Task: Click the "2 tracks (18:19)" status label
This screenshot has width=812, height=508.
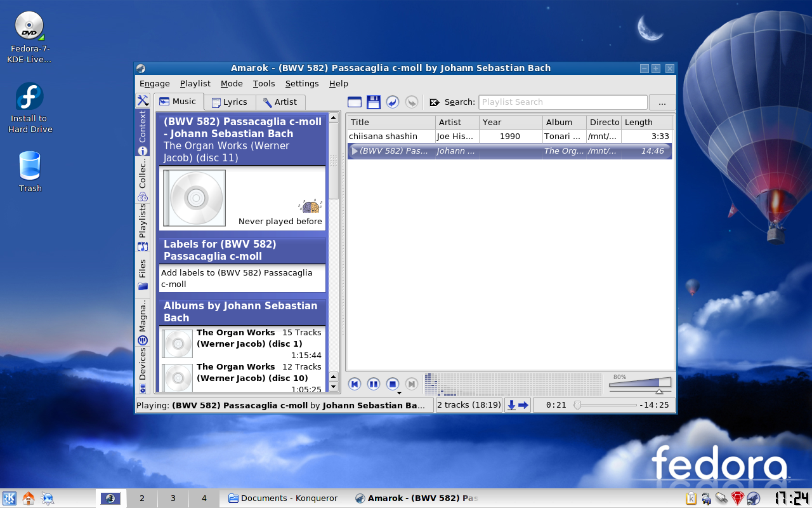Action: coord(469,405)
